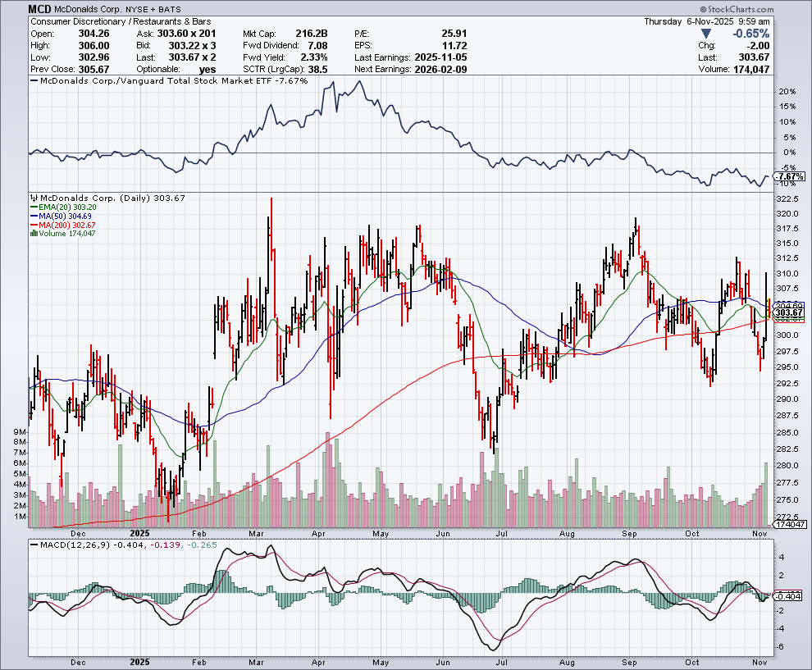Click the 303.67 last price tag on axis
The width and height of the screenshot is (812, 670).
click(788, 312)
